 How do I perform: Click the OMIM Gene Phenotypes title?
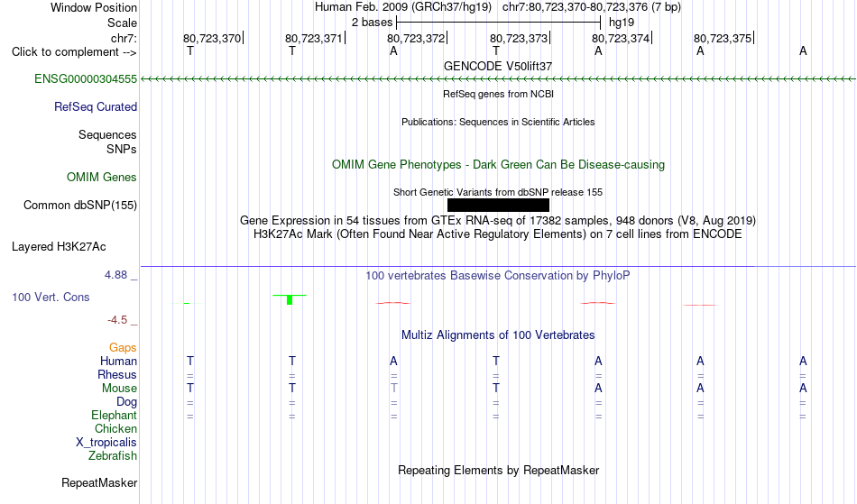click(499, 165)
